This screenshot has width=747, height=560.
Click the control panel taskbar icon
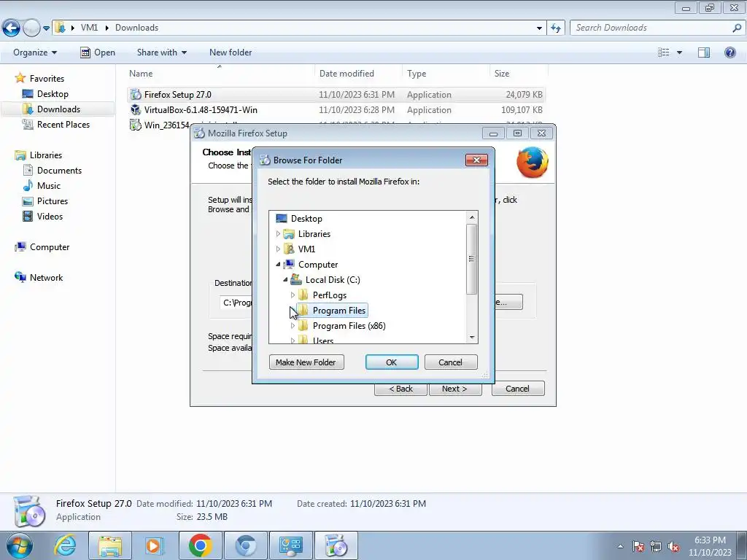coord(291,545)
